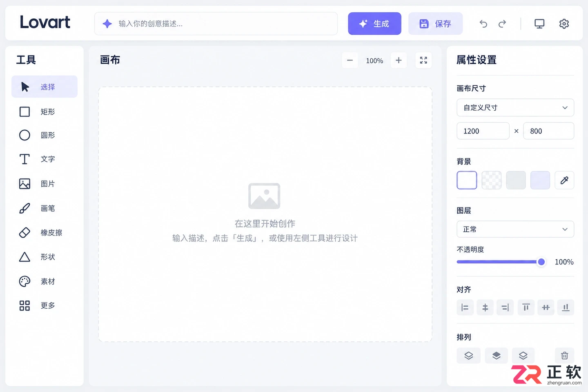Zoom in the canvas with plus
Image resolution: width=588 pixels, height=392 pixels.
(x=399, y=60)
